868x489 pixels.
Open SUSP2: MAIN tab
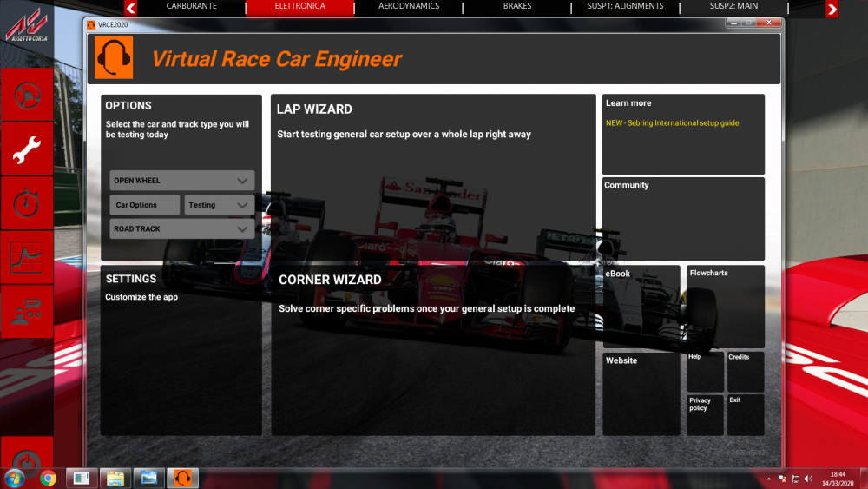click(734, 7)
